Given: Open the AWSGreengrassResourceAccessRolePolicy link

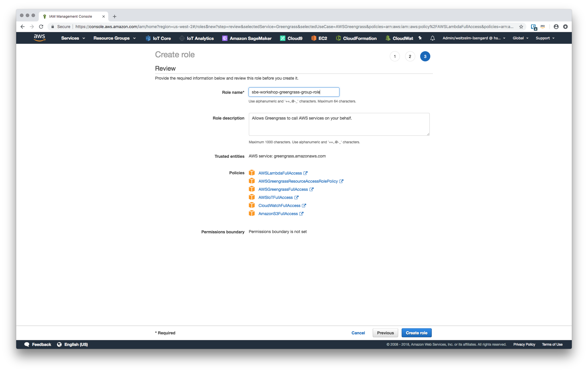Looking at the screenshot, I should [298, 181].
